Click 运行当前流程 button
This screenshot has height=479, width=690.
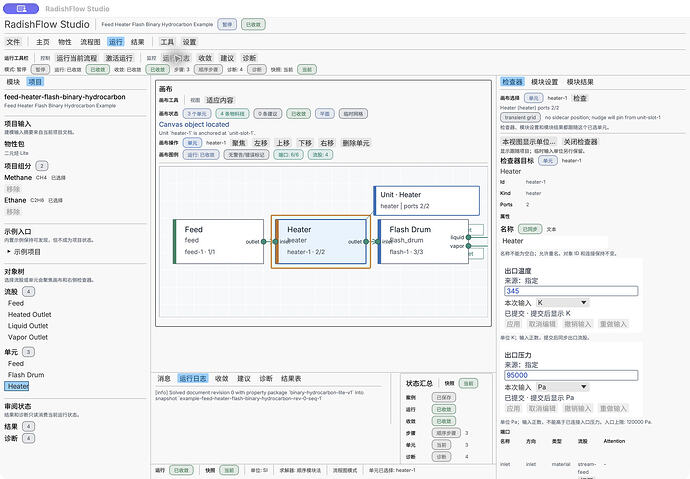77,58
